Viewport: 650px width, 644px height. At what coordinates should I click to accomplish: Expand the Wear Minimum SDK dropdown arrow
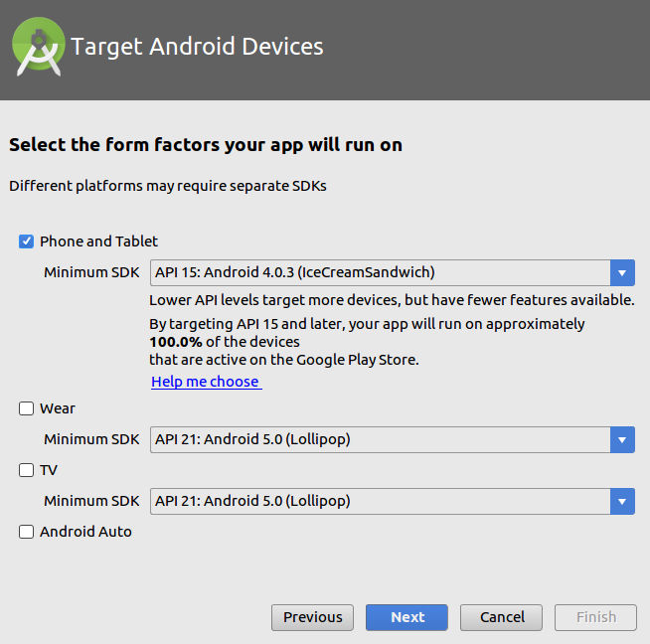[623, 439]
